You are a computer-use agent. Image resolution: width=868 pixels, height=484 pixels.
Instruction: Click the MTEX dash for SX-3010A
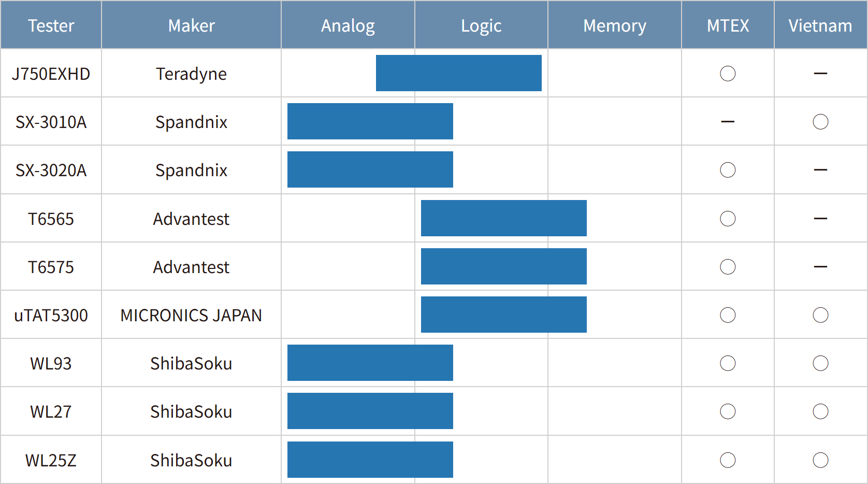pyautogui.click(x=728, y=122)
